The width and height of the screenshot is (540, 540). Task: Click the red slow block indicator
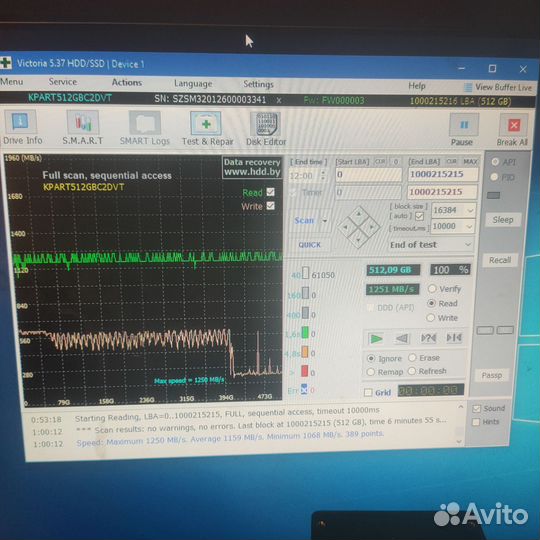304,371
